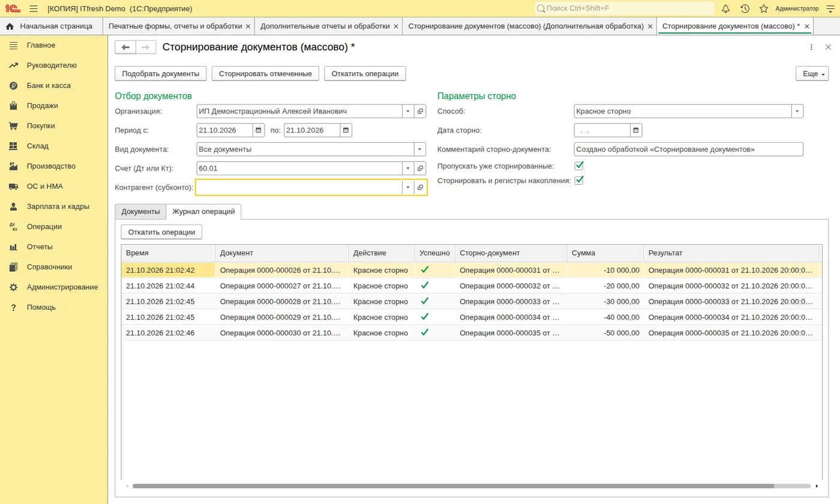840x504 pixels.
Task: Open calendar for Дата сторно
Action: coord(636,130)
